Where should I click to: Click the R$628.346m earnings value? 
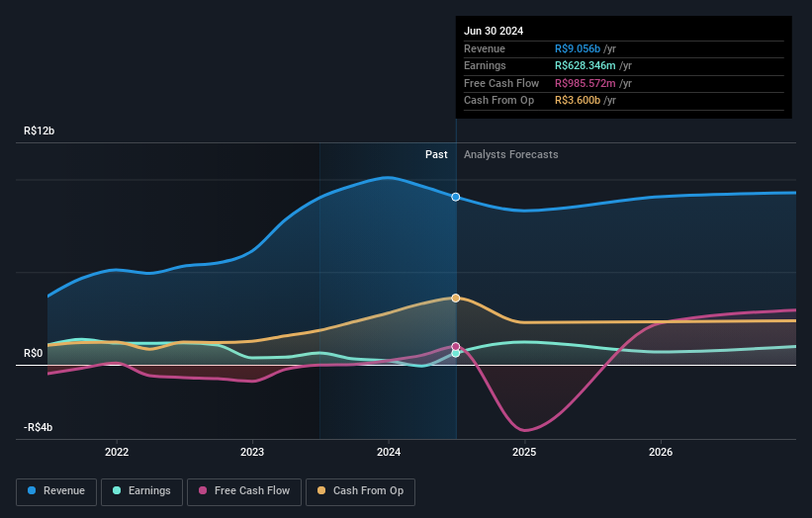(x=586, y=65)
